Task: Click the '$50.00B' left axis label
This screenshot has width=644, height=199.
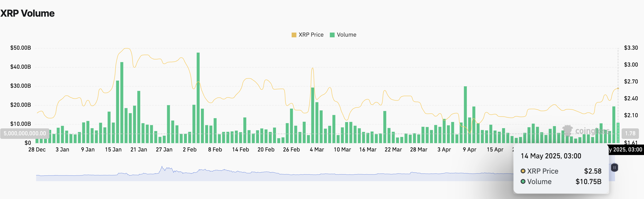Action: [x=20, y=48]
